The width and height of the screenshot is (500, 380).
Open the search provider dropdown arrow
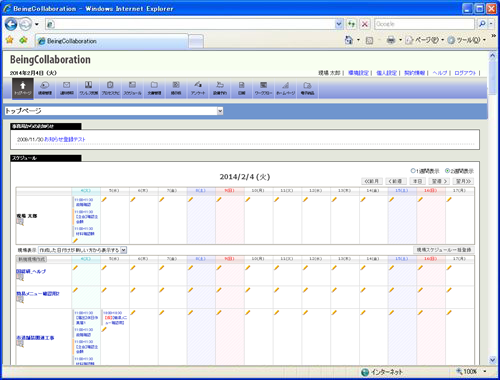(x=491, y=24)
